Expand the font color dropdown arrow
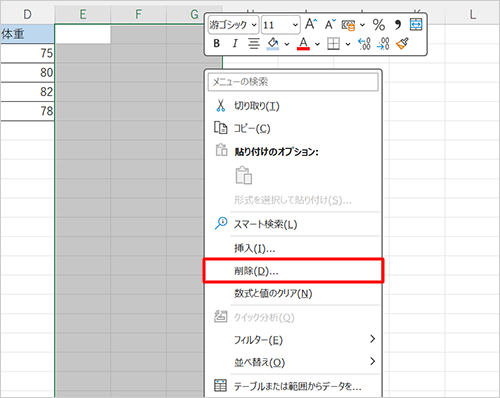The height and width of the screenshot is (398, 500). point(317,44)
